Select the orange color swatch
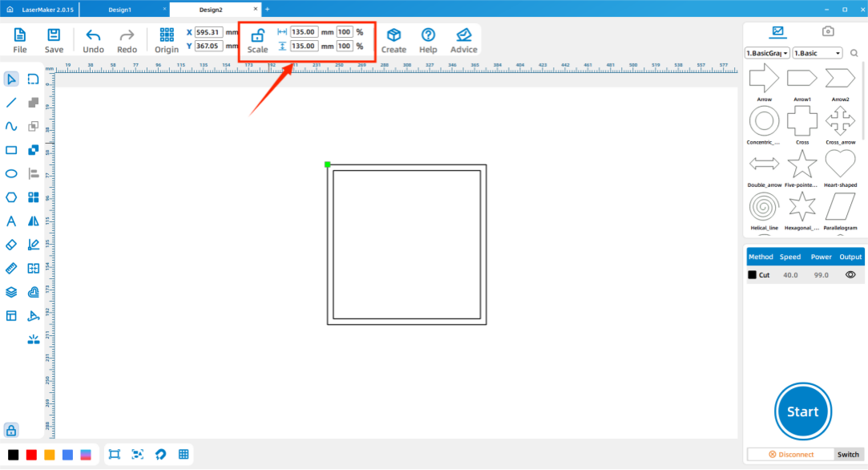This screenshot has width=868, height=470. (x=50, y=455)
